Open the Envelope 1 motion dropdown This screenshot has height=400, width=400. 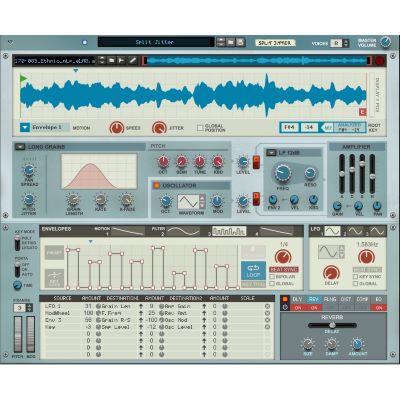pos(25,127)
